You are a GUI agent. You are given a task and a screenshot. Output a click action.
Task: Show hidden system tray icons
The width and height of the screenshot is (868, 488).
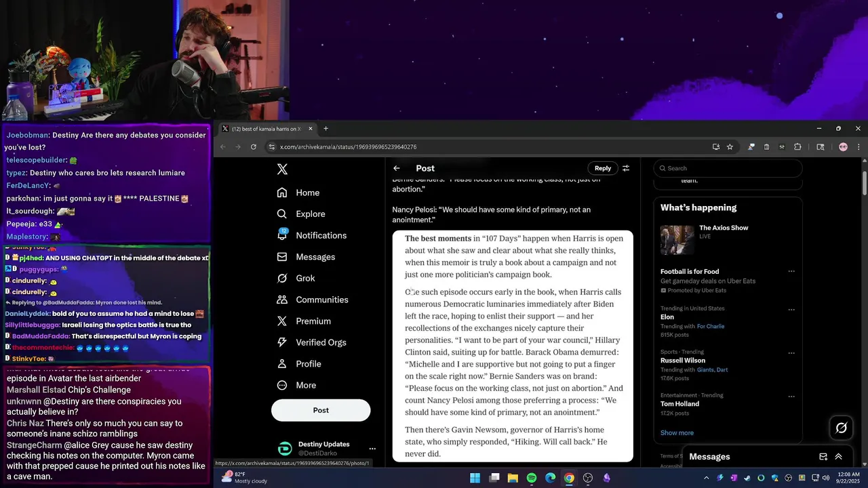point(706,478)
